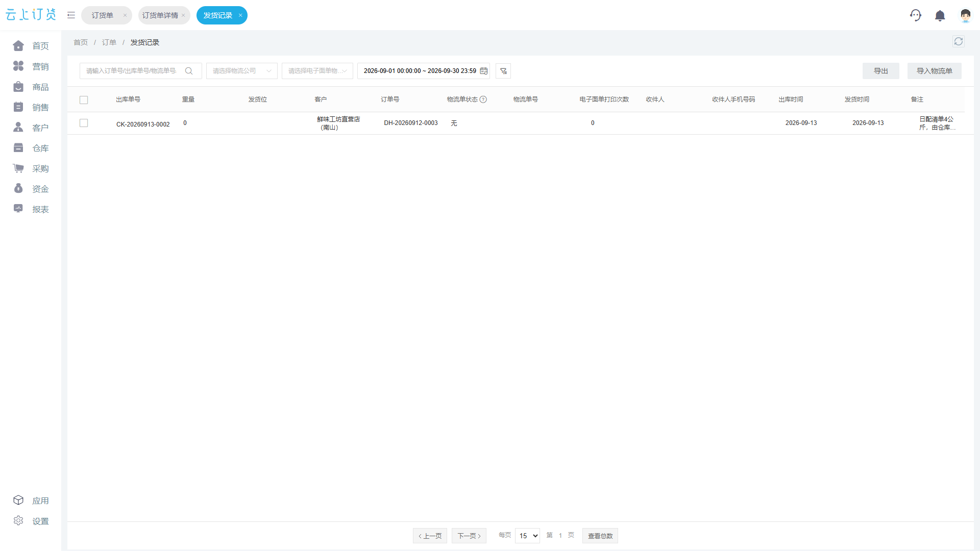Click the 首页 breadcrumb link
The image size is (980, 551).
(81, 42)
